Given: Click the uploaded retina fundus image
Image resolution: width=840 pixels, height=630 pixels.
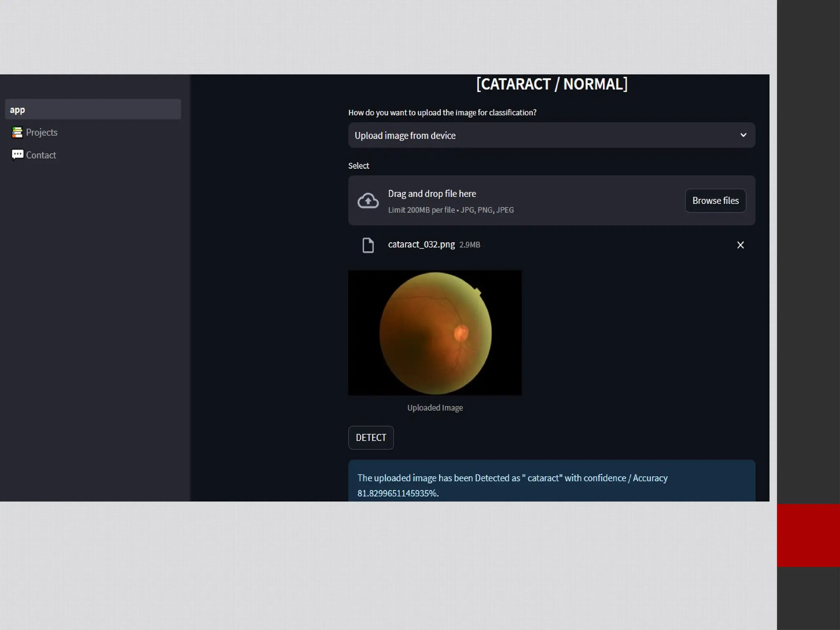Looking at the screenshot, I should coord(435,333).
